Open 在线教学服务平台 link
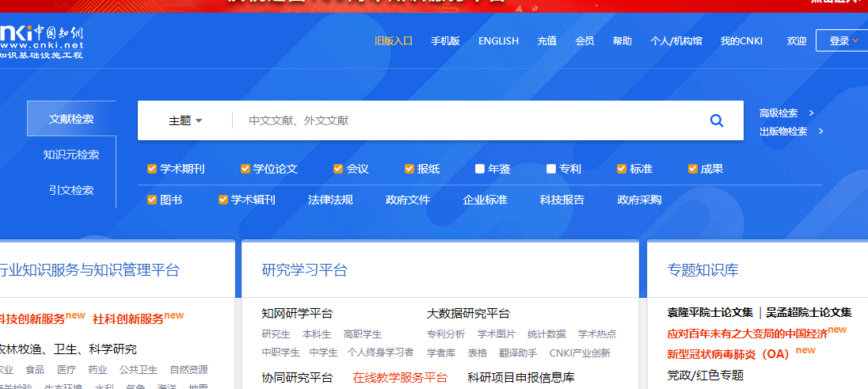 [400, 378]
